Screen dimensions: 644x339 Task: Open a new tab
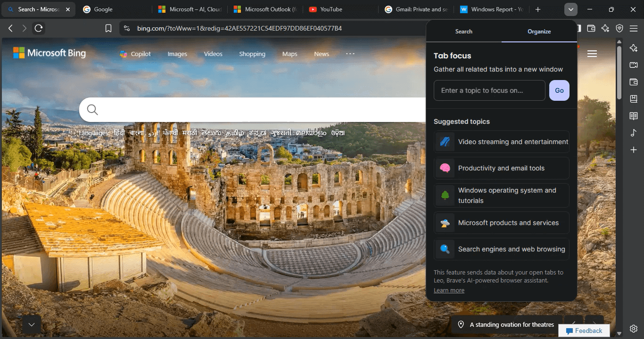pyautogui.click(x=538, y=9)
